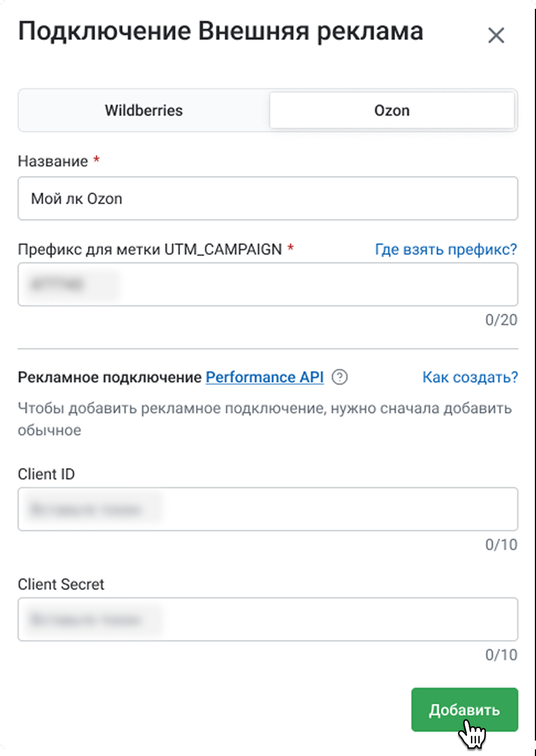Click the Client ID label text
536x756 pixels.
click(x=46, y=474)
